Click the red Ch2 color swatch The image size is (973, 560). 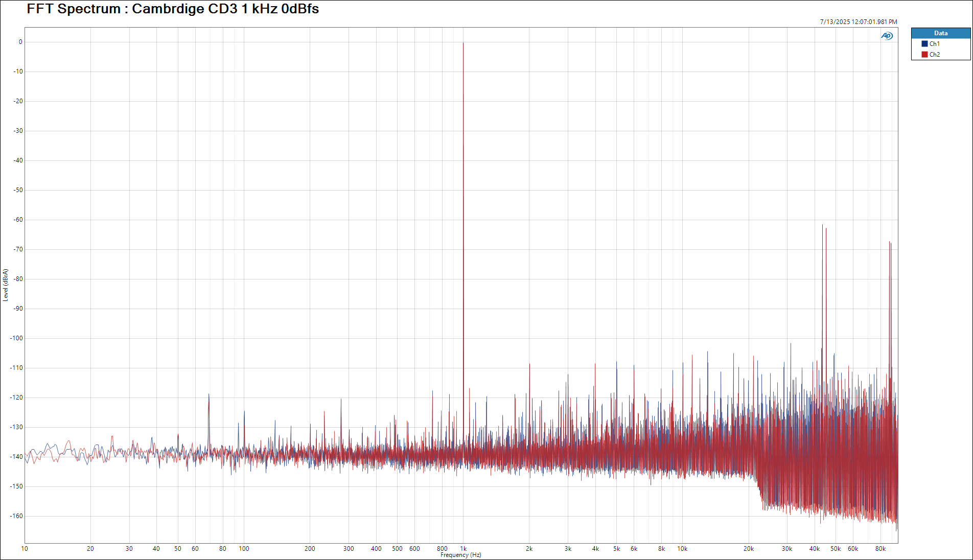pos(924,55)
